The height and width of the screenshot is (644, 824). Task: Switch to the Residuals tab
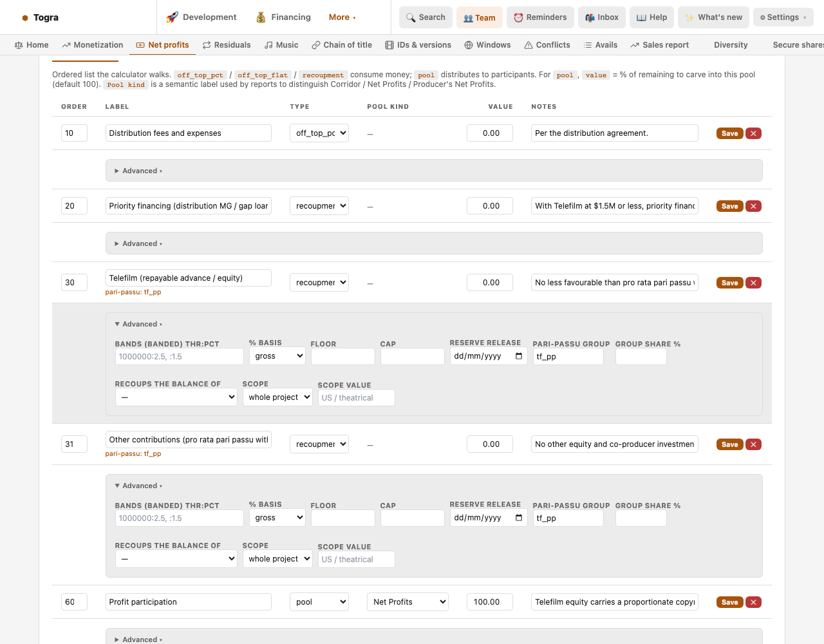tap(227, 45)
